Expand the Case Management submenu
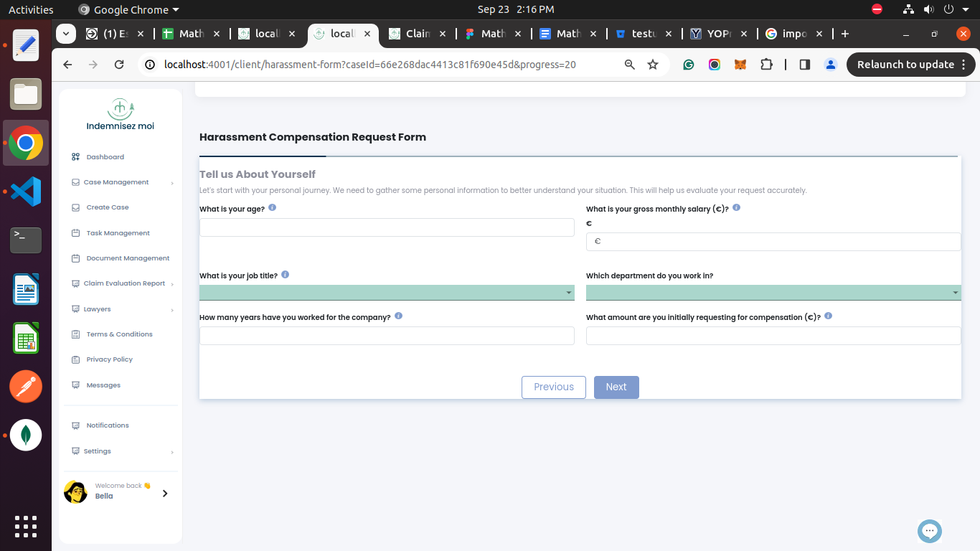Viewport: 980px width, 551px height. [172, 183]
